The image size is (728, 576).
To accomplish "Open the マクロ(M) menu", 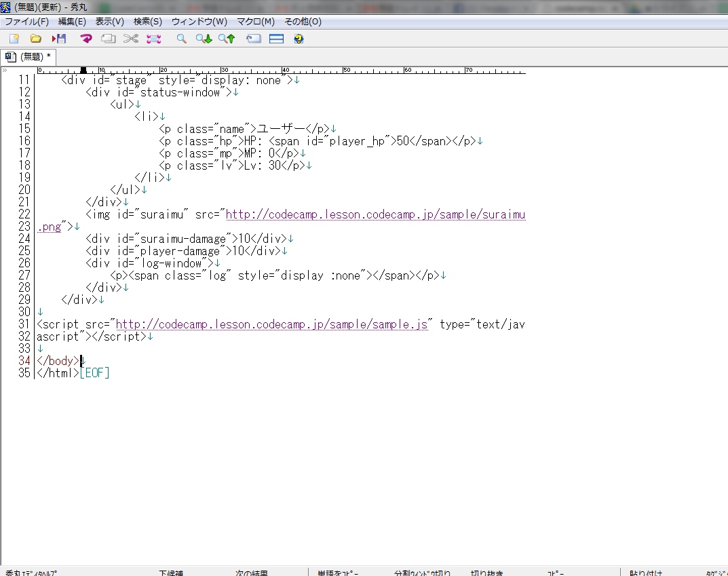I will click(x=256, y=22).
